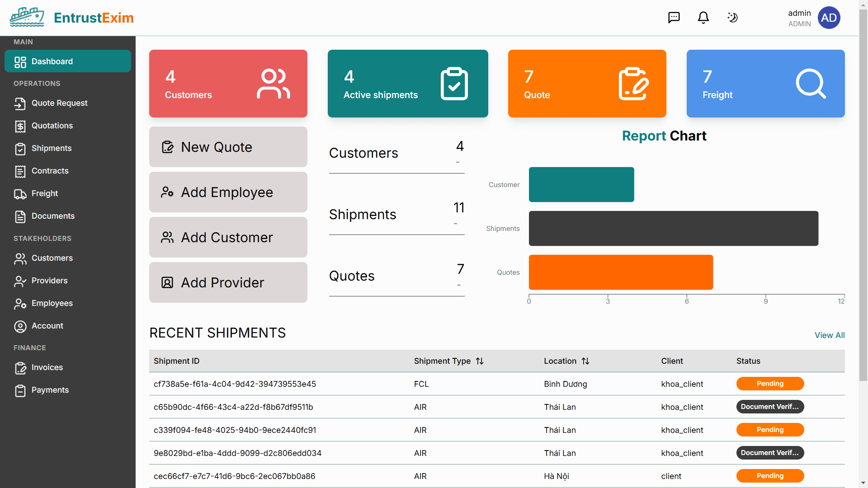Click View All recent shipments link
This screenshot has width=868, height=488.
830,335
